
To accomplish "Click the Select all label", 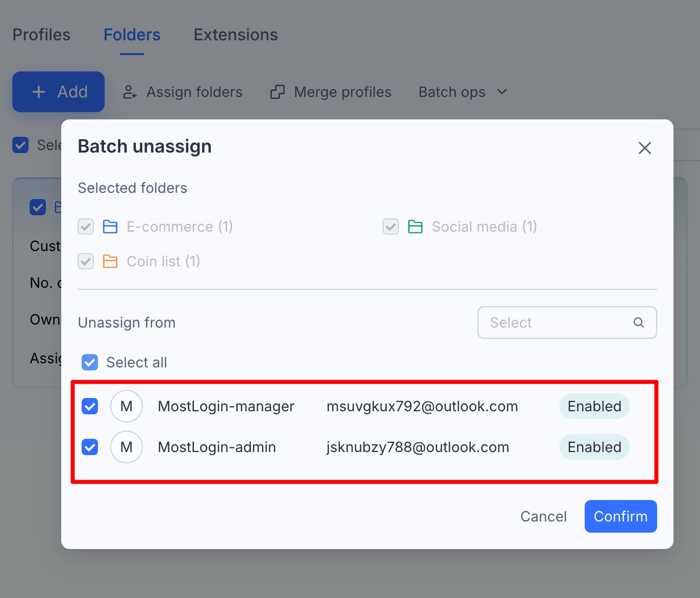I will [x=137, y=362].
